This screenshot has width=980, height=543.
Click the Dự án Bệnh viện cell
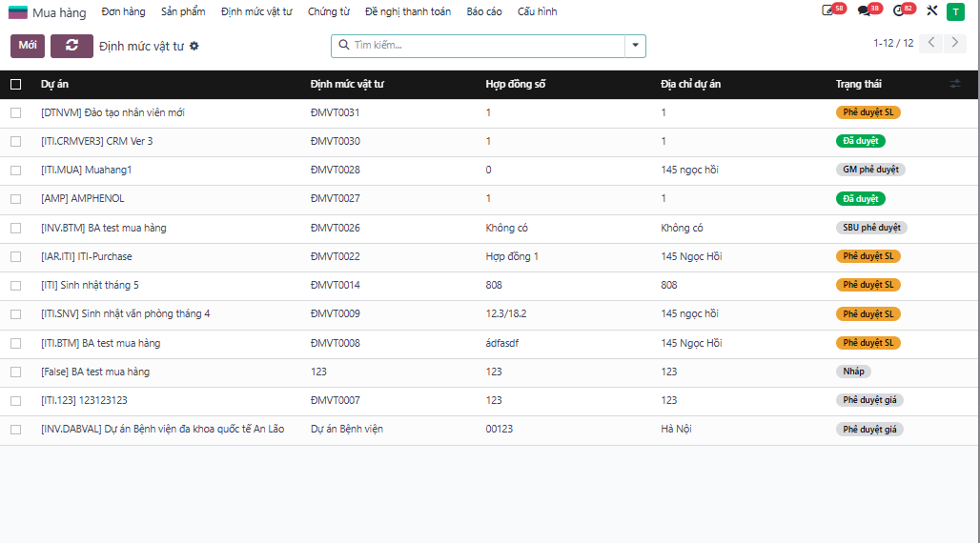click(x=347, y=430)
